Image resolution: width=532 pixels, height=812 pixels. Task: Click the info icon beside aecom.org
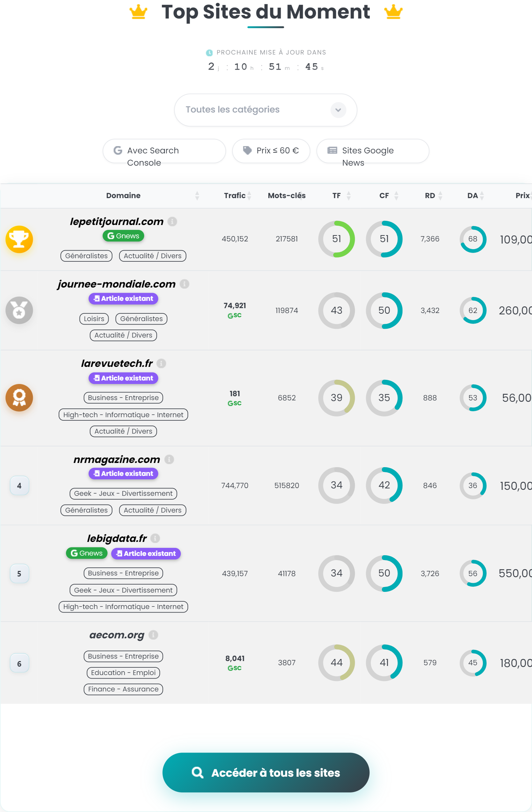point(153,635)
